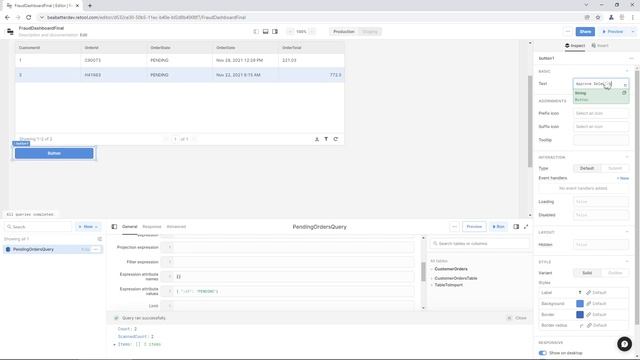
Task: Go back in the browser
Action: coord(7,18)
